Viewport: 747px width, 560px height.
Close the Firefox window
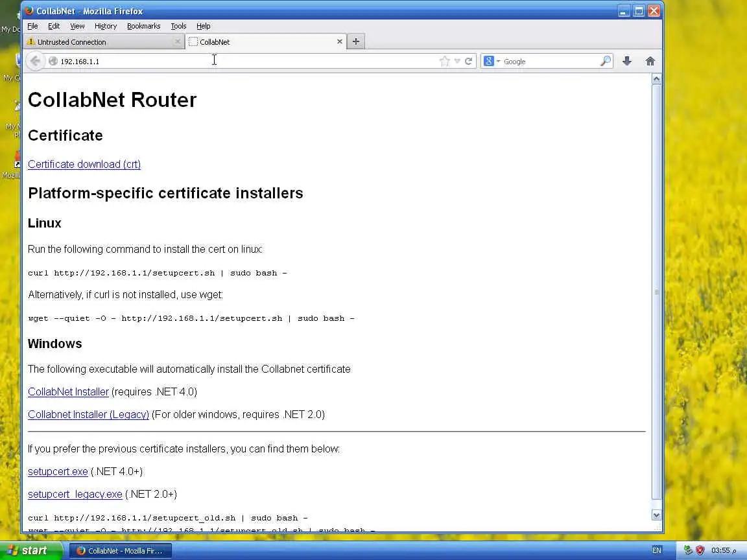[654, 10]
